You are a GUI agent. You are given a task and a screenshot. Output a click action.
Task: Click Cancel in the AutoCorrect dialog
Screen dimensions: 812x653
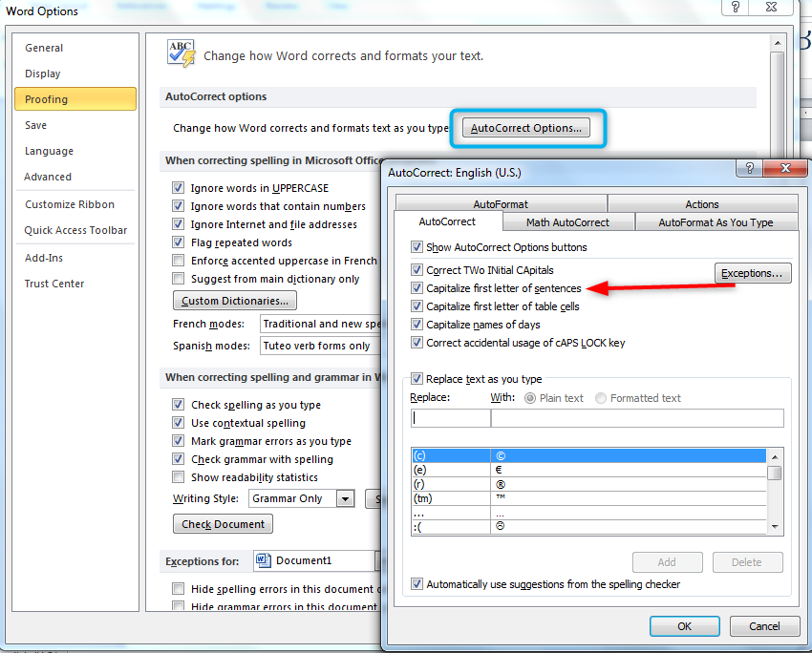[x=764, y=626]
